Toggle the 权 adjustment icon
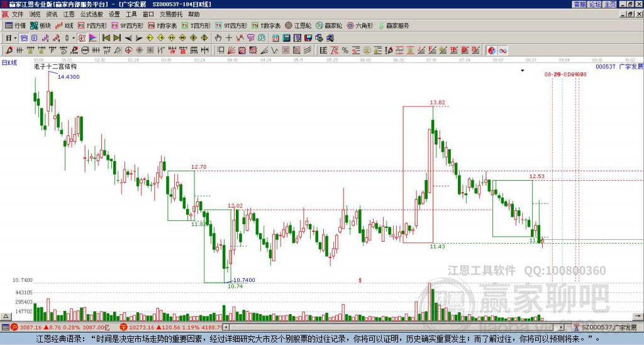This screenshot has width=644, height=345. (x=82, y=38)
